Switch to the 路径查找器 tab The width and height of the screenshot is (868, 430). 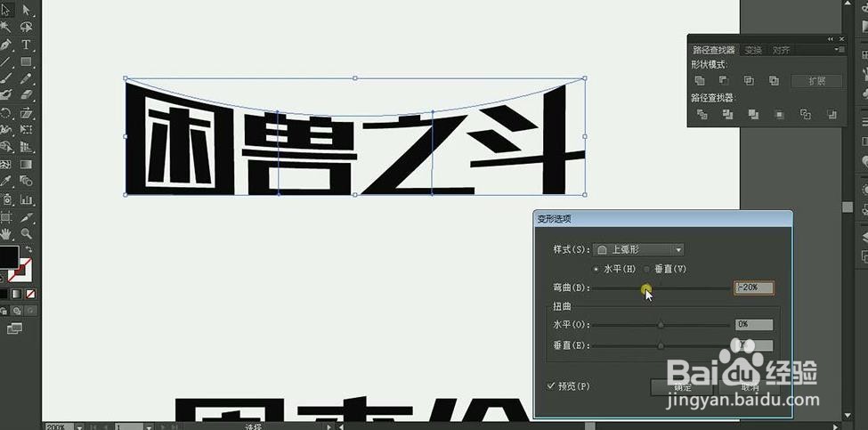[x=714, y=51]
